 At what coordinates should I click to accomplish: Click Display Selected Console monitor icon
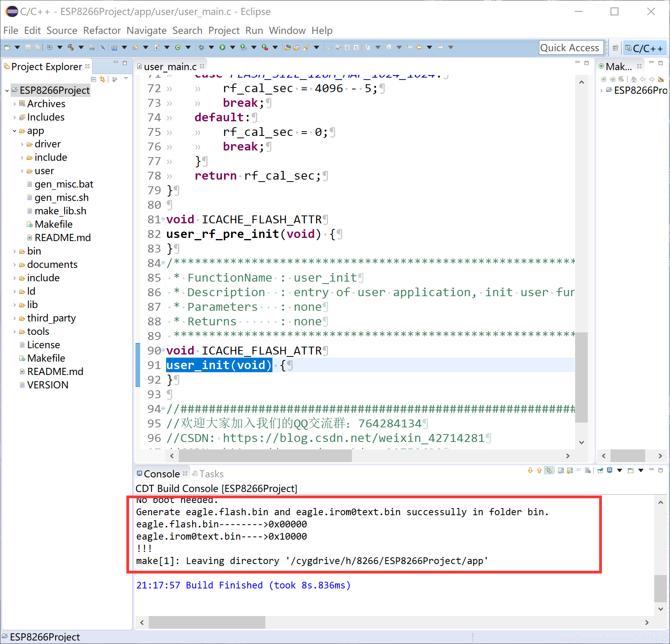pos(610,470)
